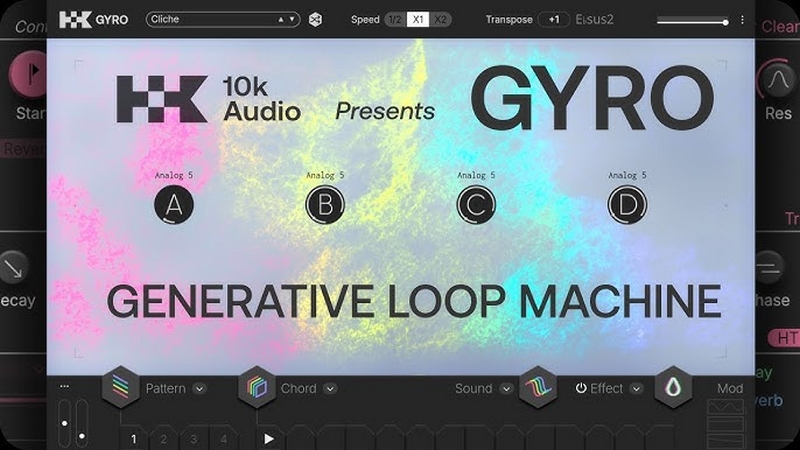Expand the Chord dropdown chevron
Image resolution: width=800 pixels, height=450 pixels.
(331, 389)
